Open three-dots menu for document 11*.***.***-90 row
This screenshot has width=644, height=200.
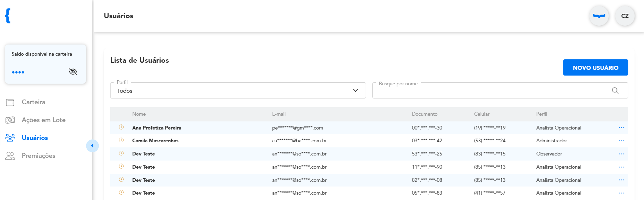(621, 167)
